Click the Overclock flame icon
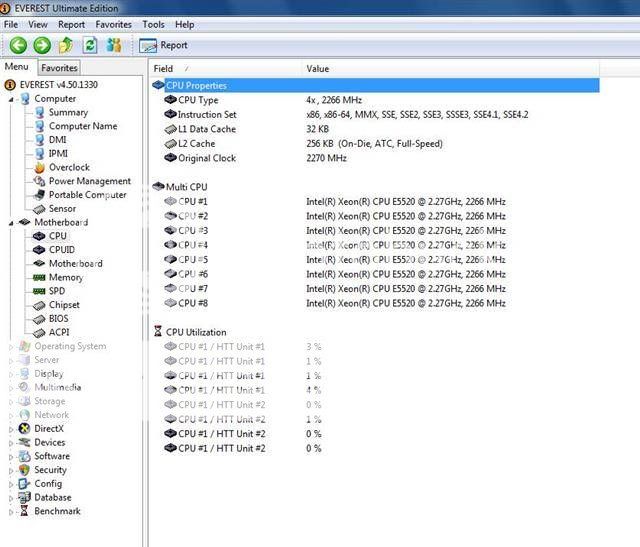The image size is (640, 547). [x=39, y=167]
